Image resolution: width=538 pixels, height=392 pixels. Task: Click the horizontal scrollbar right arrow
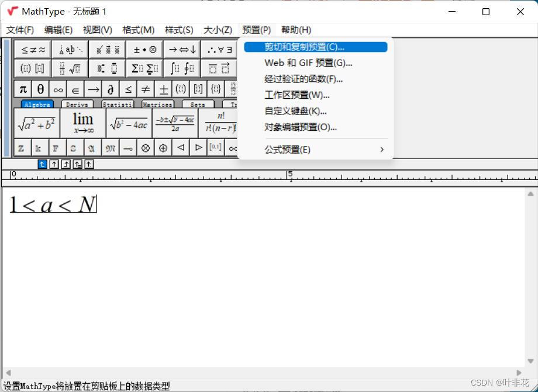click(519, 373)
